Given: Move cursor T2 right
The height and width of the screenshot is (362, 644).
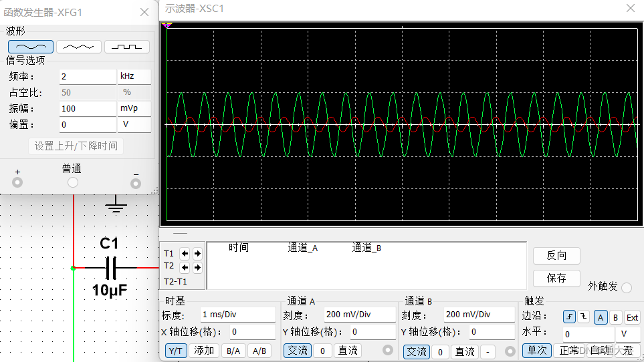Looking at the screenshot, I should (197, 268).
